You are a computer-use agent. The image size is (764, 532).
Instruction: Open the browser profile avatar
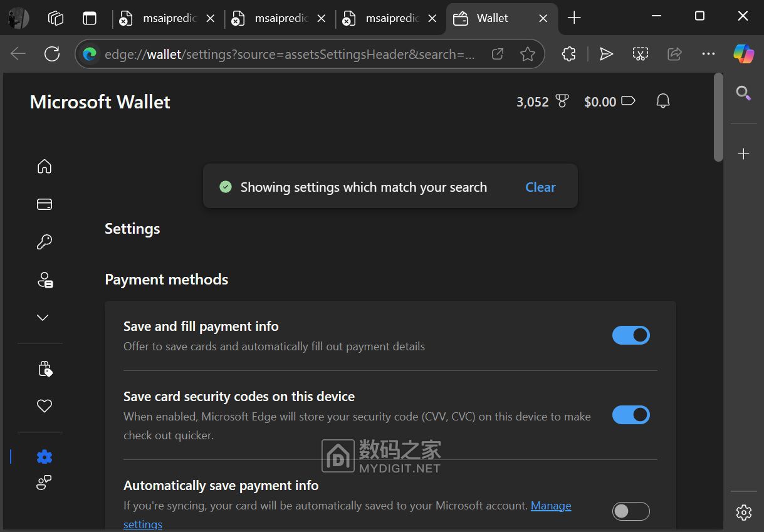18,18
